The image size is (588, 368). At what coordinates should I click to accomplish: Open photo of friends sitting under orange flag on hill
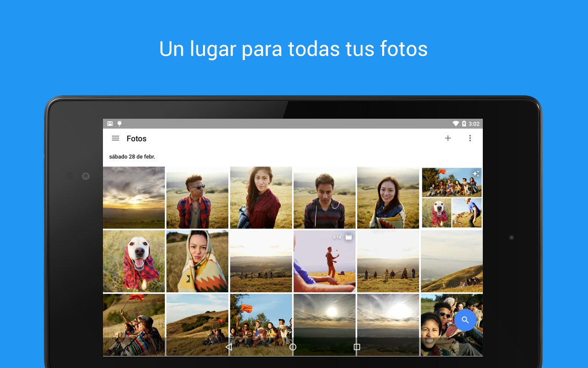coord(134,325)
